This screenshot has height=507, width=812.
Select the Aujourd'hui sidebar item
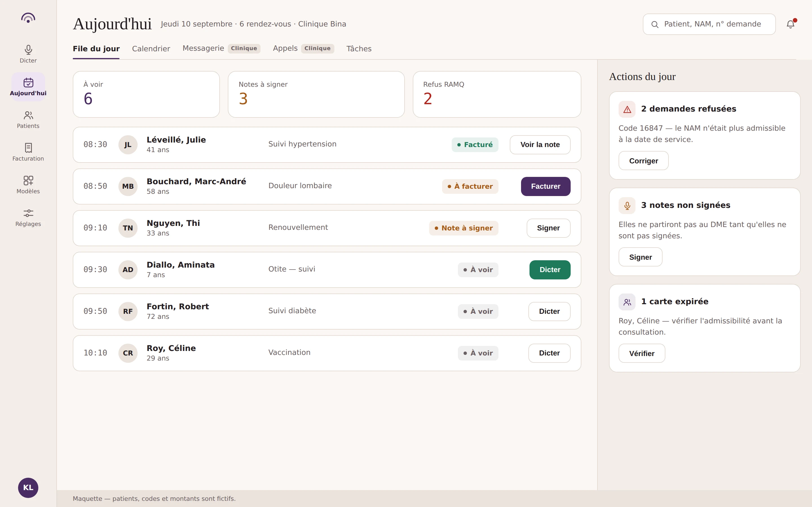pos(28,87)
